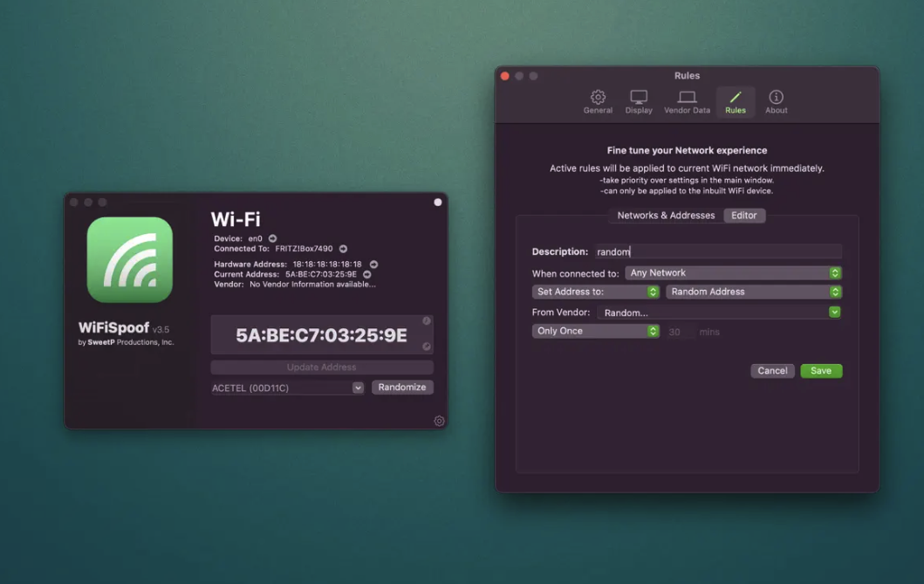
Task: Open the Vendor Data tab
Action: click(x=687, y=102)
